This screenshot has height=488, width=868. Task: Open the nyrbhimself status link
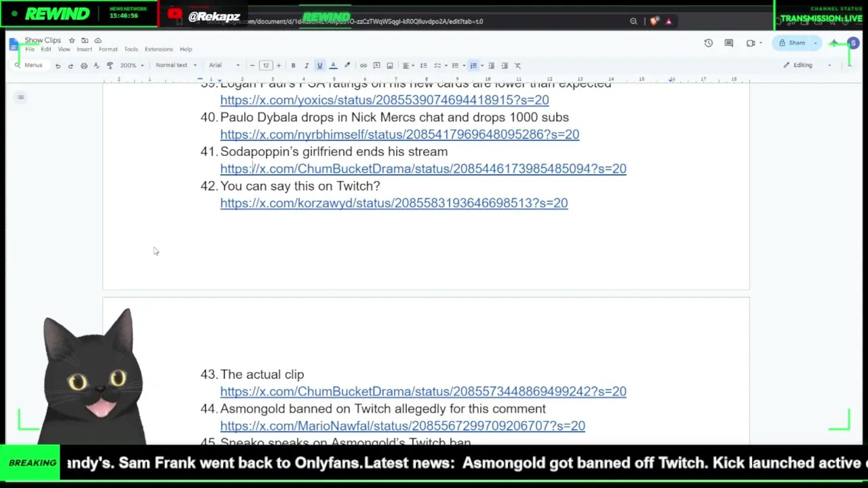pos(399,134)
